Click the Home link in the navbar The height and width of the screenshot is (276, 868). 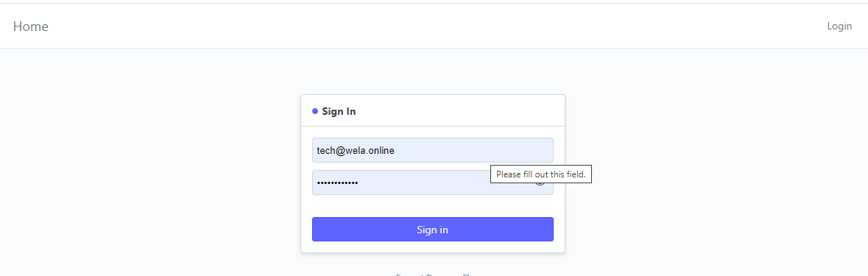(30, 26)
